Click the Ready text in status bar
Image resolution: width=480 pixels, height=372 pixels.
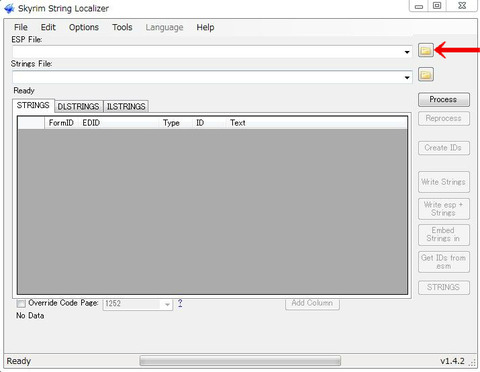(x=19, y=361)
